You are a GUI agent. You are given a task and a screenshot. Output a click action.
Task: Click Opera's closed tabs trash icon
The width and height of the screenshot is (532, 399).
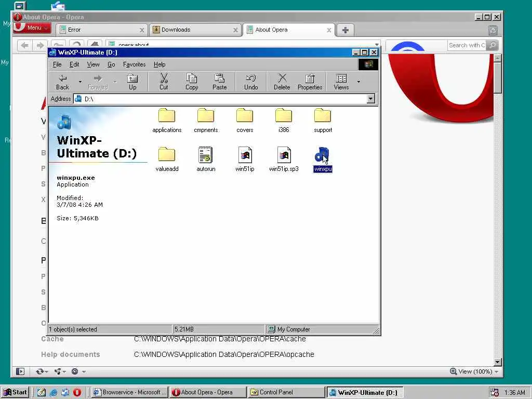click(493, 31)
